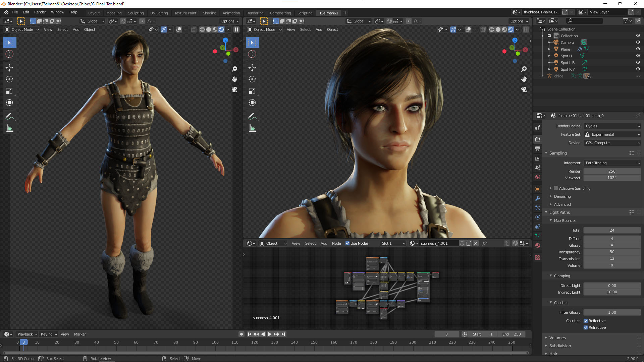The height and width of the screenshot is (362, 644).
Task: Open Node menu in node editor
Action: point(336,243)
